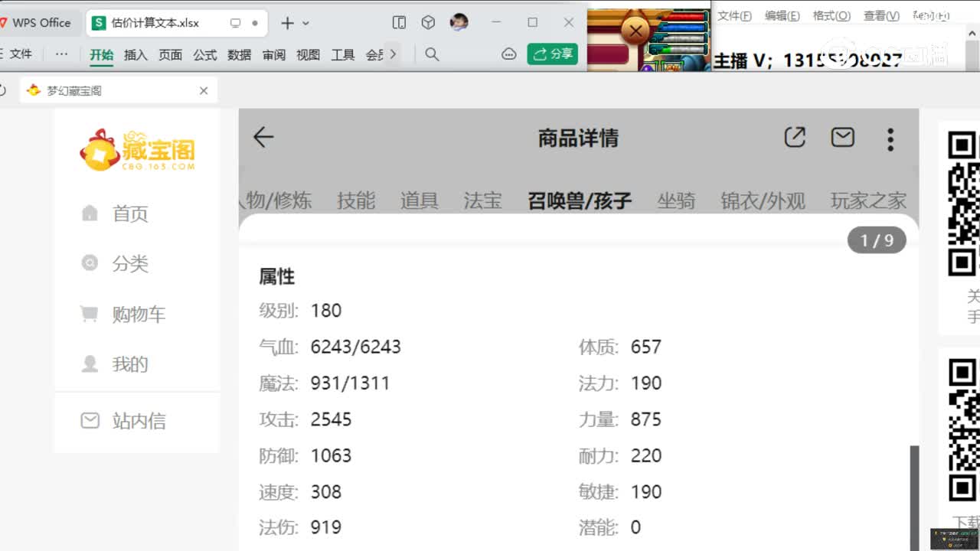
Task: Go back with the arrow in 商品详情 header
Action: coord(263,138)
